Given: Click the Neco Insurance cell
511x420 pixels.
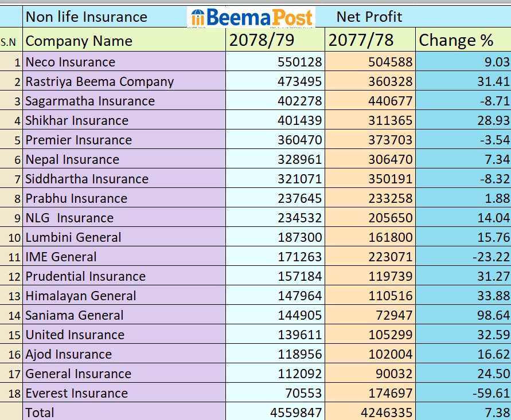Looking at the screenshot, I should [71, 62].
